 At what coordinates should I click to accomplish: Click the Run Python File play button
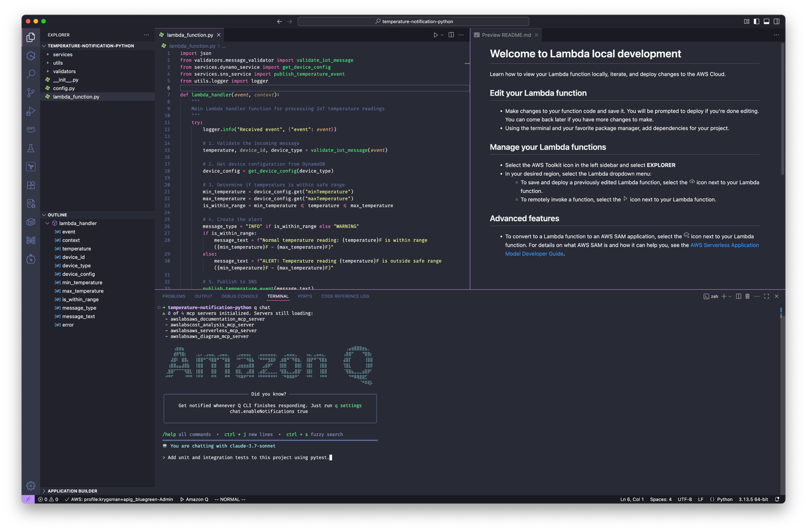point(436,35)
